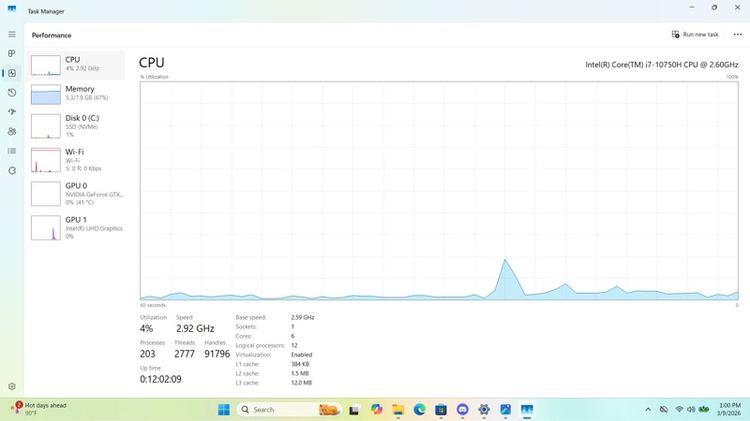This screenshot has width=750, height=421.
Task: Click the Virtualization Enabled value
Action: [x=301, y=355]
